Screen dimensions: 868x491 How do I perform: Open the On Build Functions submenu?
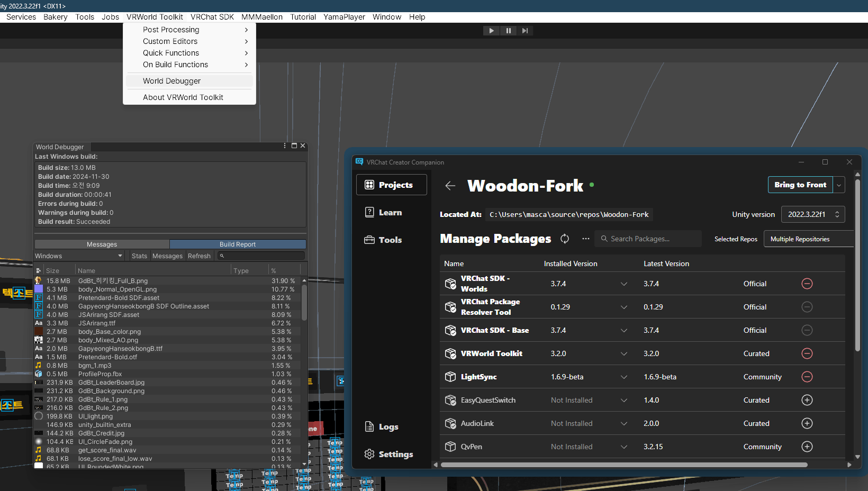tap(189, 65)
